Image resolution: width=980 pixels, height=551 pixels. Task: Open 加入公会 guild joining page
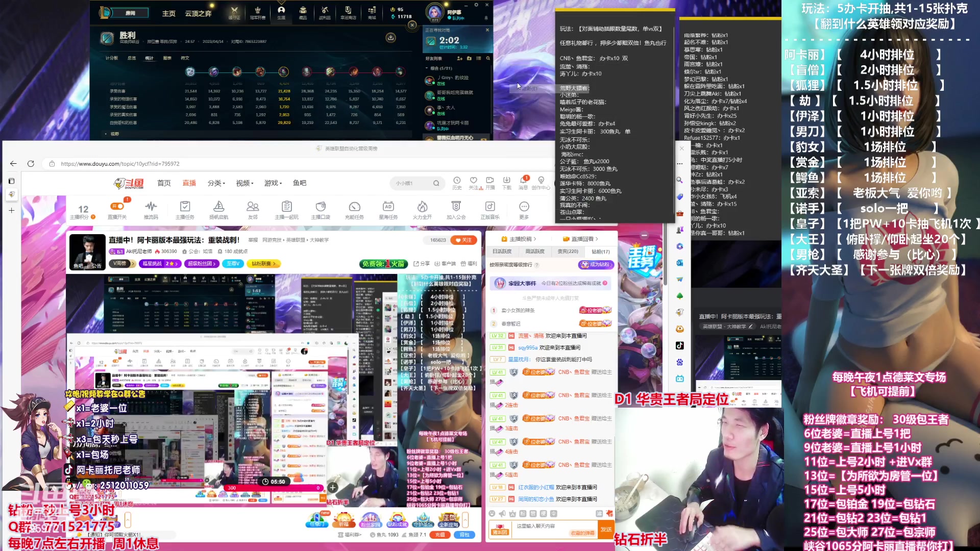(x=456, y=209)
